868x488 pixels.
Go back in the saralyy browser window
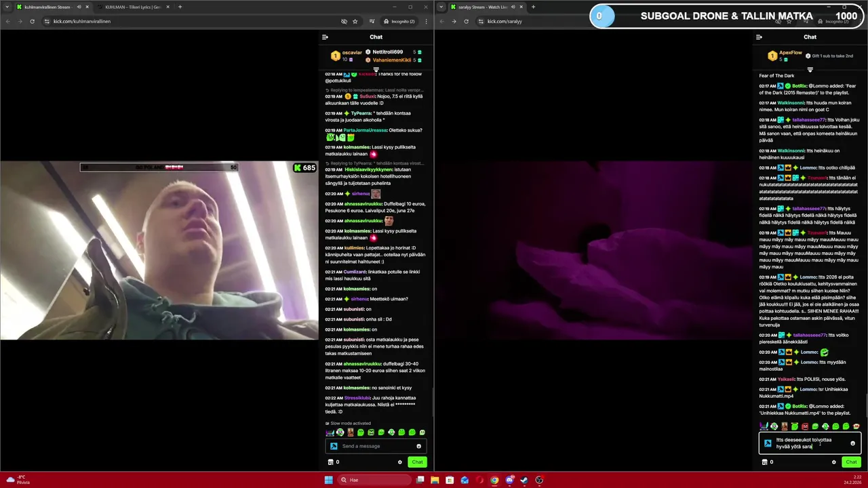(441, 21)
